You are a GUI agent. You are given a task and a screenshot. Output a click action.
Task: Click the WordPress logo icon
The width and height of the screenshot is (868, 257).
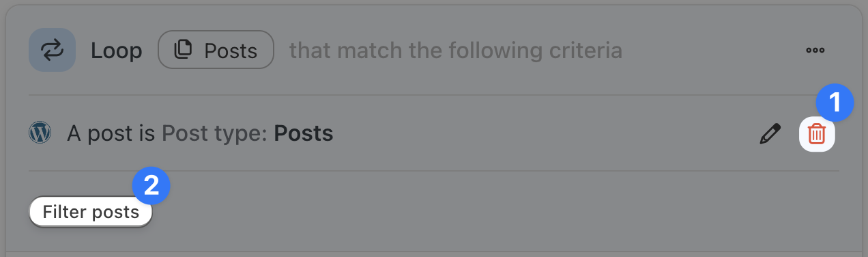pyautogui.click(x=40, y=133)
